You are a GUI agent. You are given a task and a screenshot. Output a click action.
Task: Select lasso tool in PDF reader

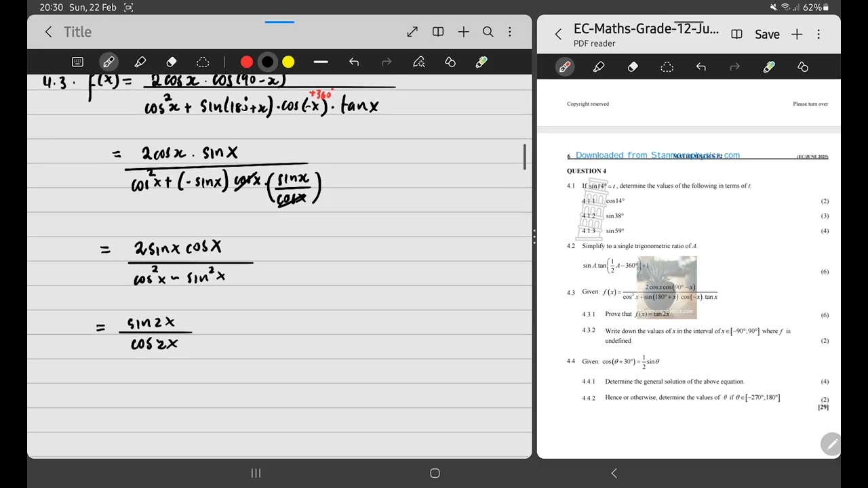point(667,66)
